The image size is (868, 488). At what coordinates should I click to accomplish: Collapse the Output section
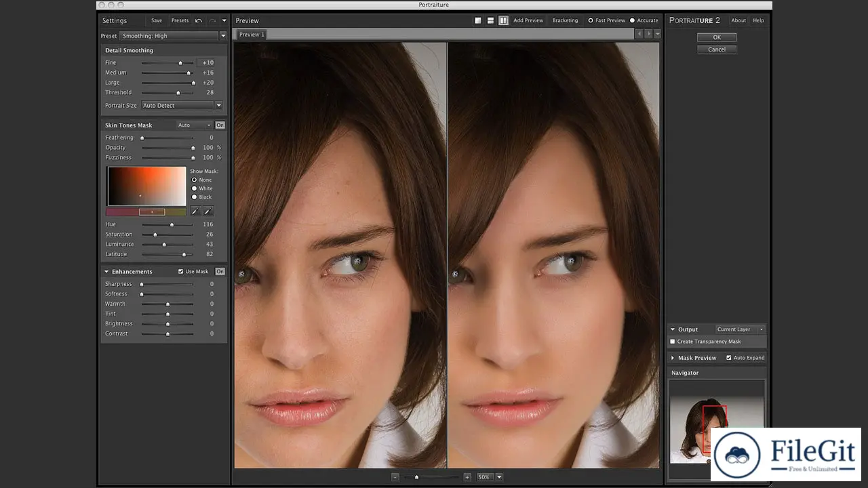tap(673, 329)
